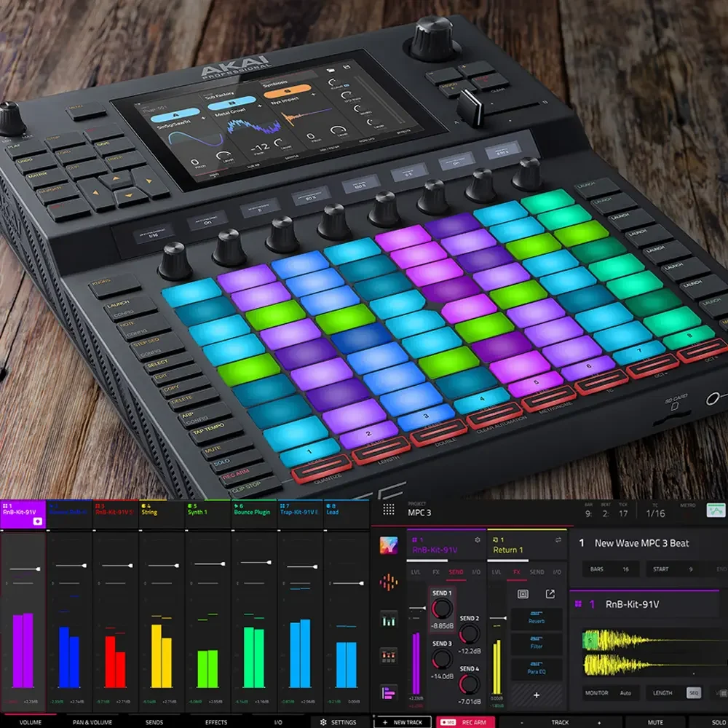Open the BARS 16 field
Screen dimensions: 728x728
(611, 569)
